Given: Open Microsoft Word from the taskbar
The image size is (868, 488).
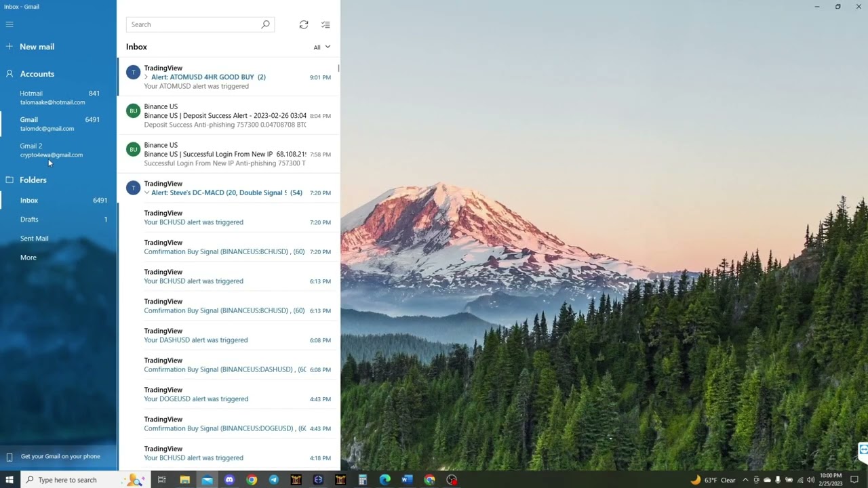Looking at the screenshot, I should [407, 480].
